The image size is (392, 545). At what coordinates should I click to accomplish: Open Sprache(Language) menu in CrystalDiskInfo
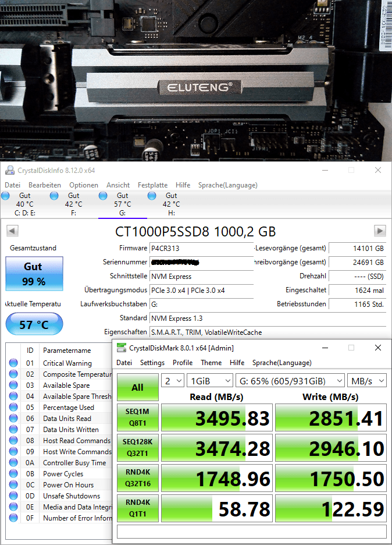coord(228,185)
